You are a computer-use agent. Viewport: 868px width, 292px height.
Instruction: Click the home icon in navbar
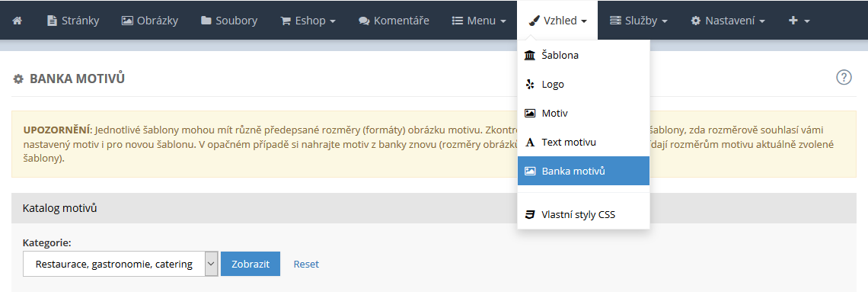[18, 21]
